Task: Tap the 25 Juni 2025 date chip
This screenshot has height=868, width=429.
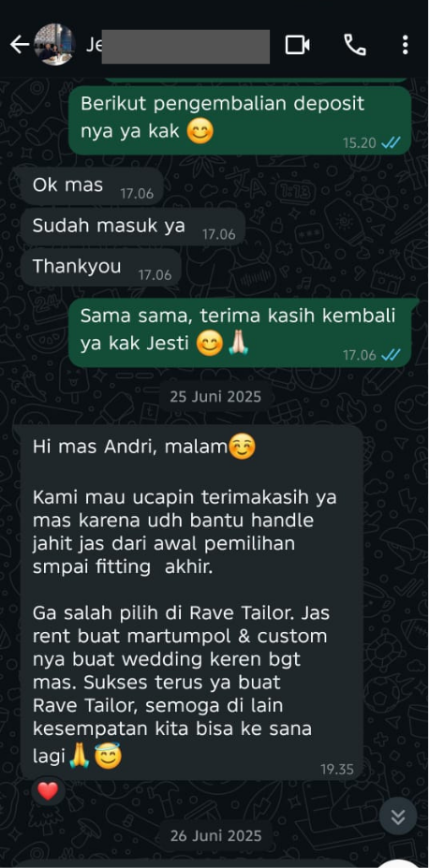Action: coord(215,397)
